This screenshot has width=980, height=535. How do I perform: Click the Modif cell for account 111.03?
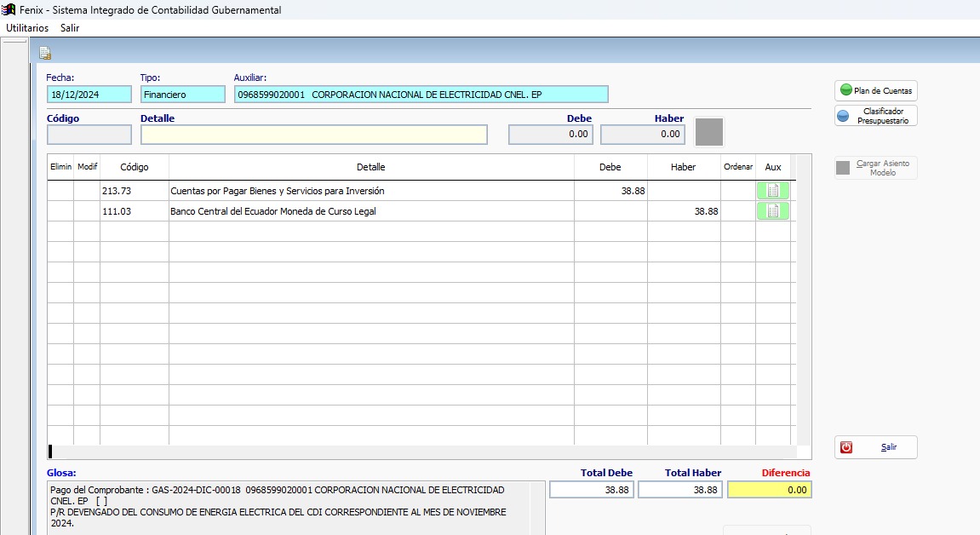coord(87,211)
